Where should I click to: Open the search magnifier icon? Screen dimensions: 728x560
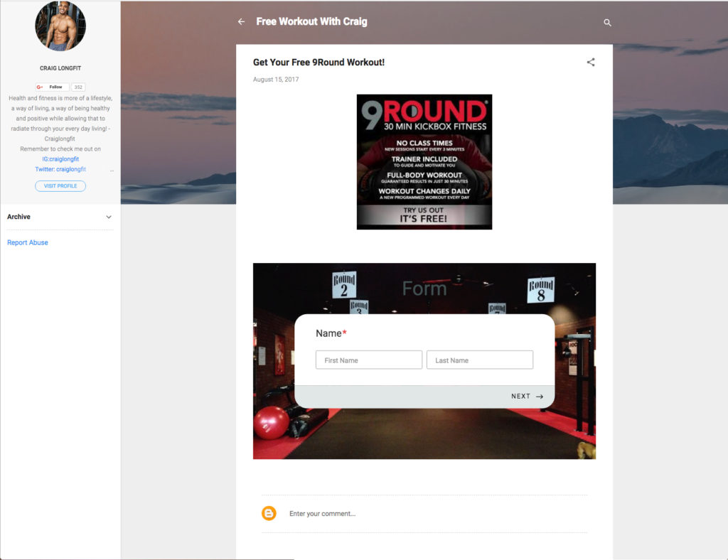point(607,23)
